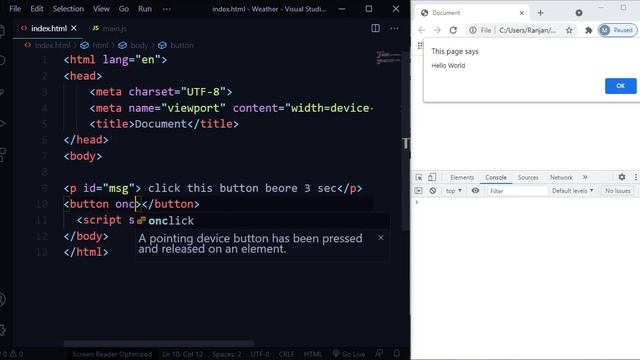Click the body breadcrumb segment
The image size is (640, 360).
[134, 45]
